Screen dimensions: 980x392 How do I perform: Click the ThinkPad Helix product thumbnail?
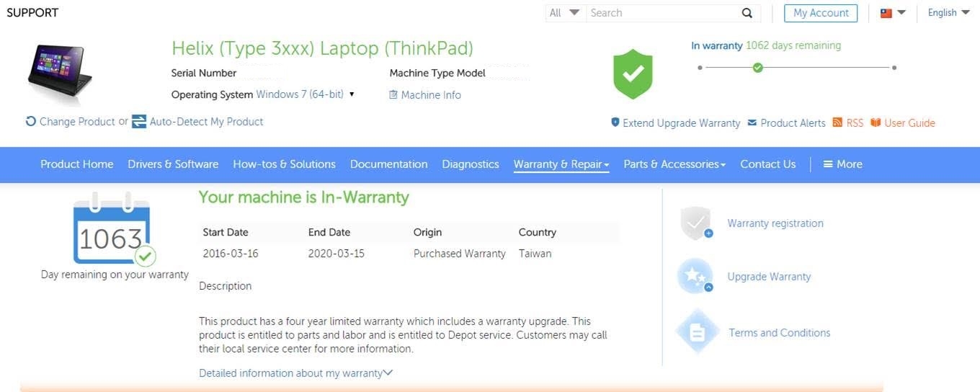click(60, 74)
